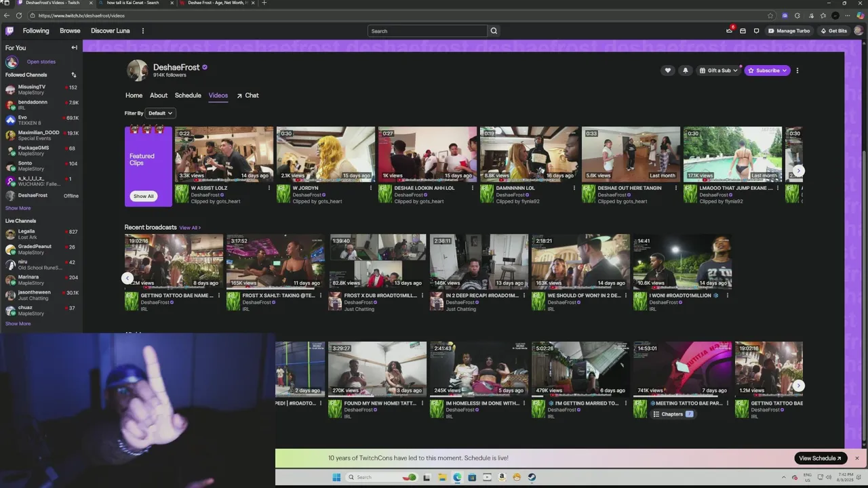Click the View Schedule button
The width and height of the screenshot is (868, 488).
coord(821,458)
